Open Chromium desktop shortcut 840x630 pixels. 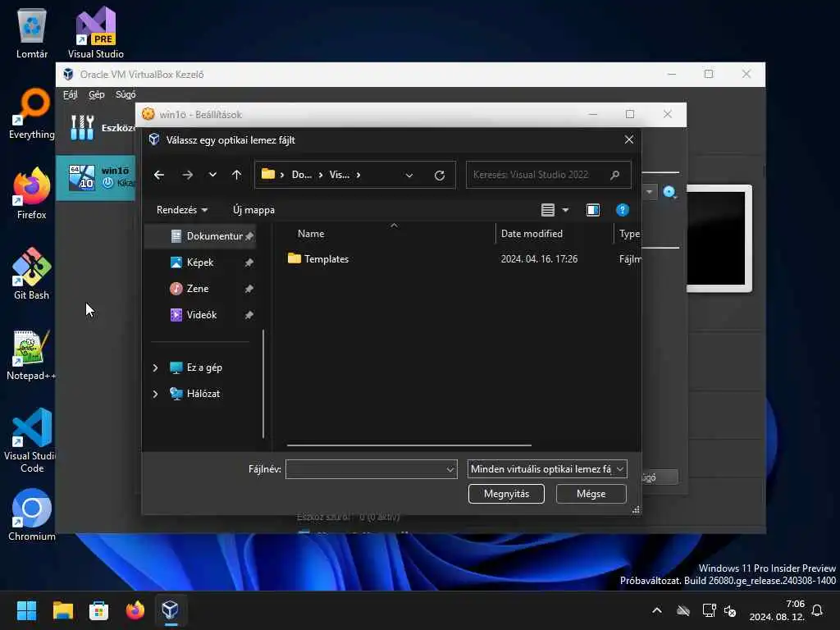32,515
